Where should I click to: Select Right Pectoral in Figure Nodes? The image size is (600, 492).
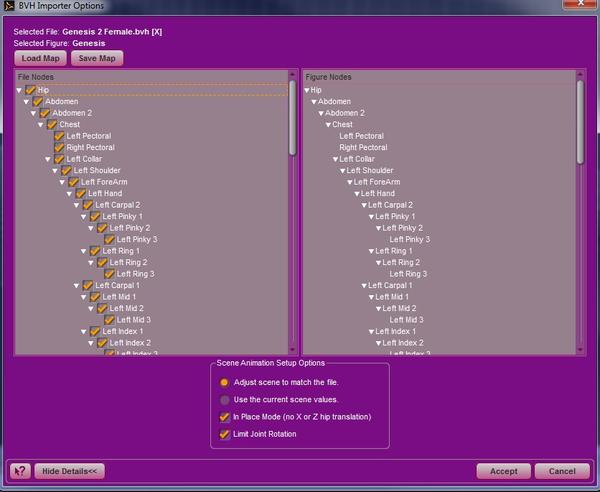tap(363, 147)
